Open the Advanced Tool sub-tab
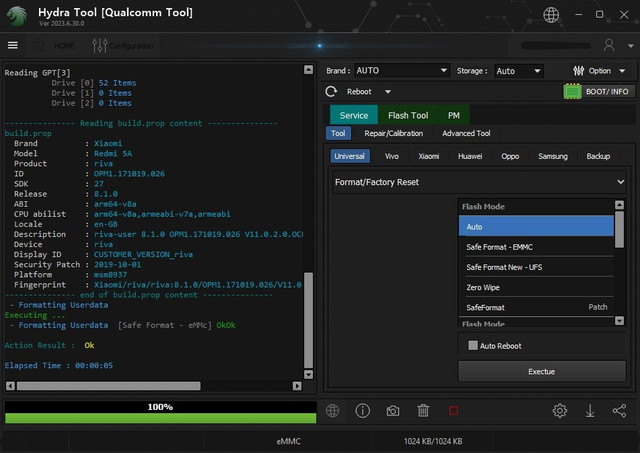 point(466,133)
